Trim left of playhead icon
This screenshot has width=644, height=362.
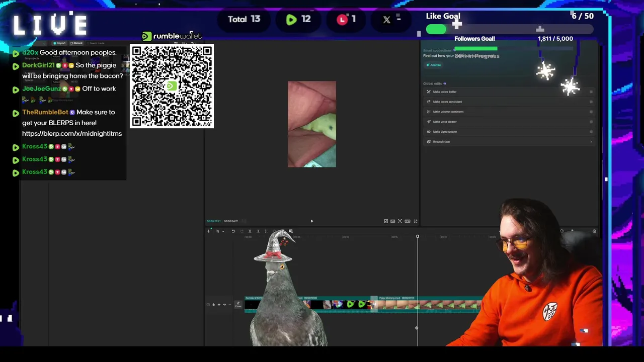point(258,231)
